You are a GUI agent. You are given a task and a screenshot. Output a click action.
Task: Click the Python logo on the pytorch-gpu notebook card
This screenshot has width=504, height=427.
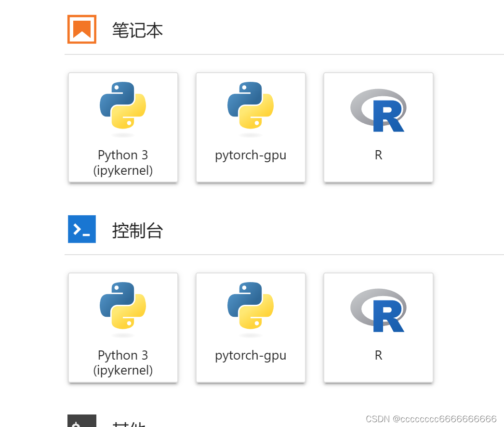[251, 107]
